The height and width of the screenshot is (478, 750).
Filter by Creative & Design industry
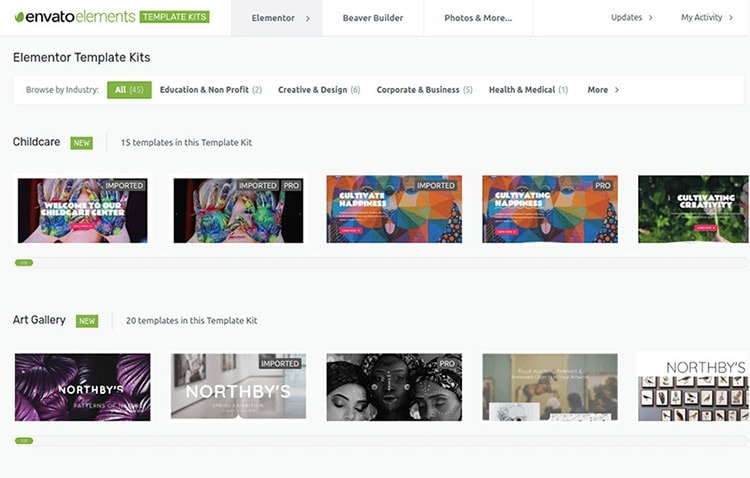(x=319, y=90)
